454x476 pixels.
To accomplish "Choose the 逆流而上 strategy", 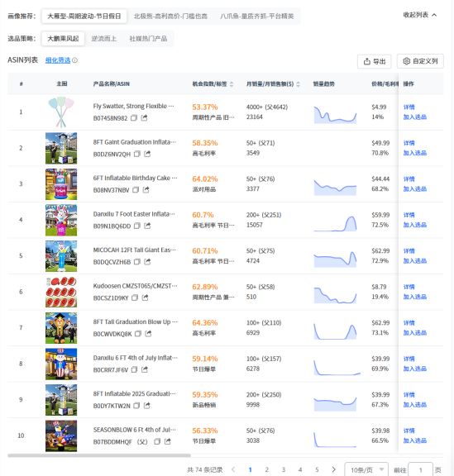I will 104,39.
